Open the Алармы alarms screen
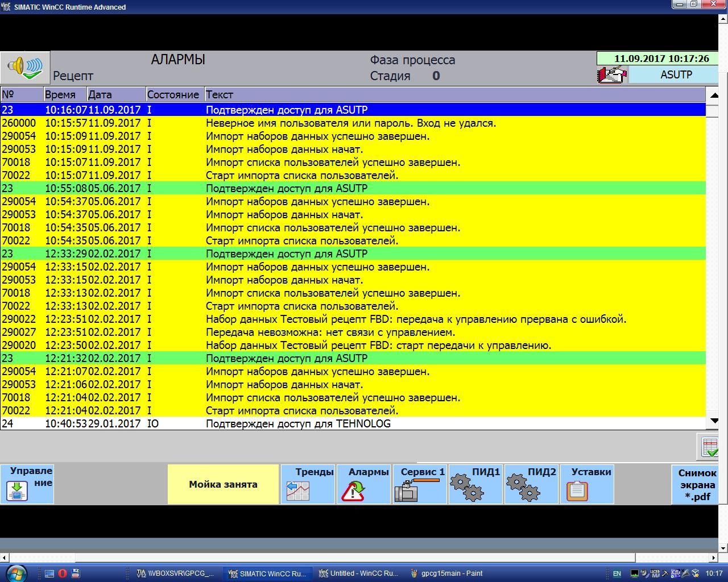The width and height of the screenshot is (728, 582). [x=363, y=484]
